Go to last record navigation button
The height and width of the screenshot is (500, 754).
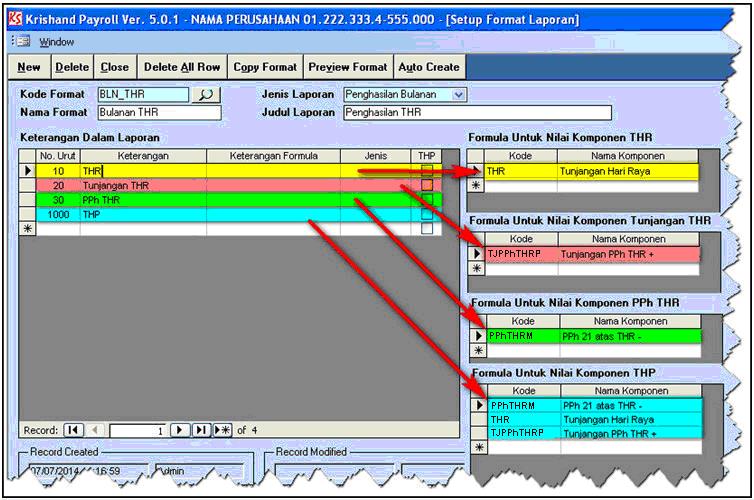click(x=201, y=430)
